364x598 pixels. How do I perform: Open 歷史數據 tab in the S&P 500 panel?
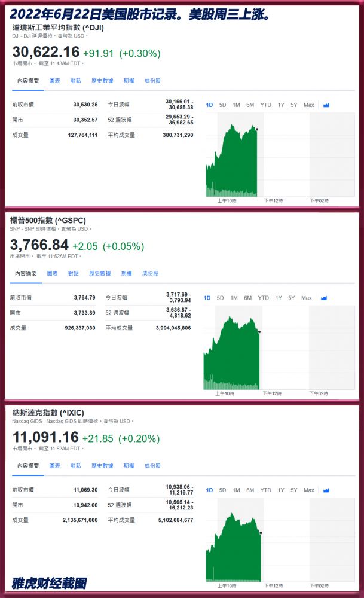(100, 273)
